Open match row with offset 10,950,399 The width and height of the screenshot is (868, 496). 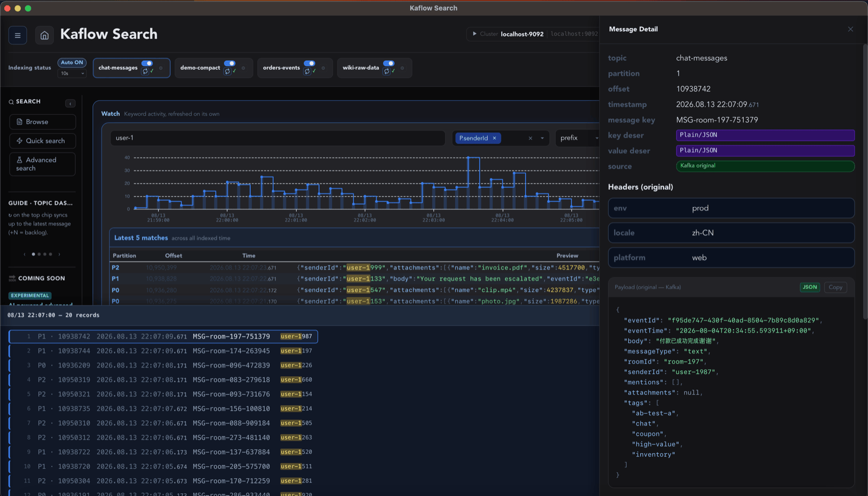pos(355,268)
